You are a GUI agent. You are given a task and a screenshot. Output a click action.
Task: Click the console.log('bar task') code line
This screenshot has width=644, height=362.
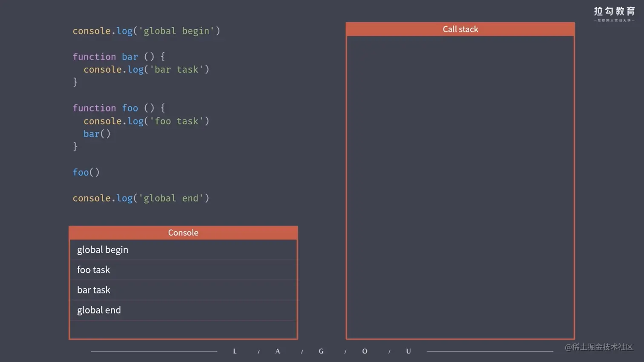(146, 69)
